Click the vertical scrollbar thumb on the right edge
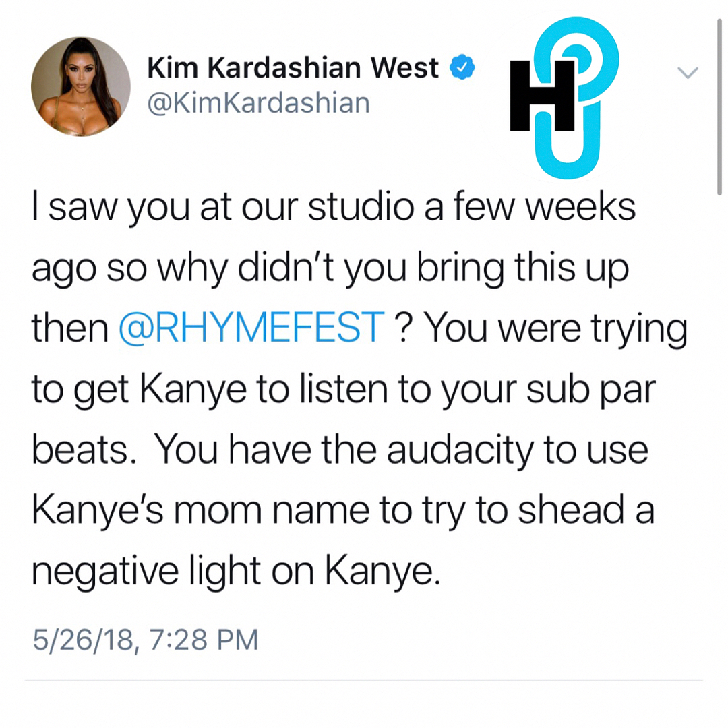The height and width of the screenshot is (728, 728). (719, 107)
